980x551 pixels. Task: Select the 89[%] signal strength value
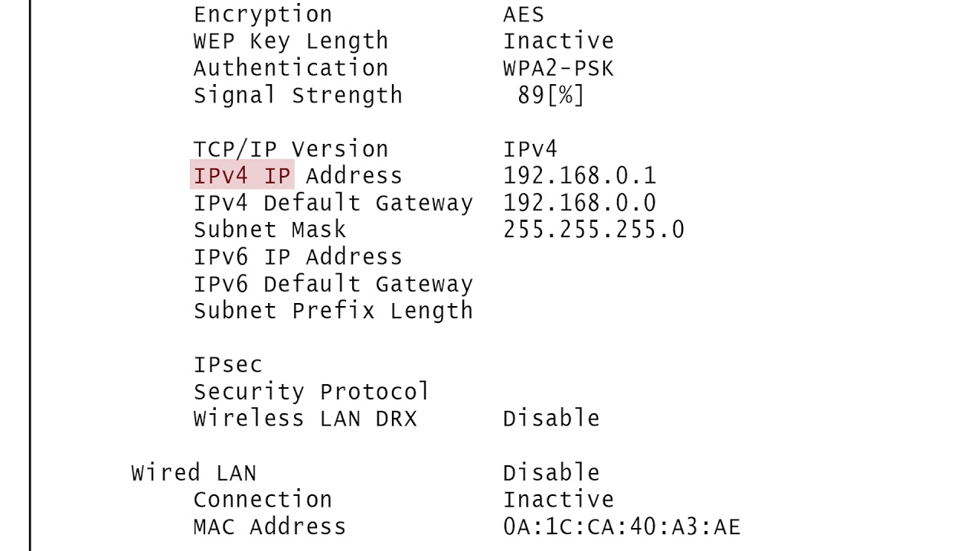tap(550, 96)
